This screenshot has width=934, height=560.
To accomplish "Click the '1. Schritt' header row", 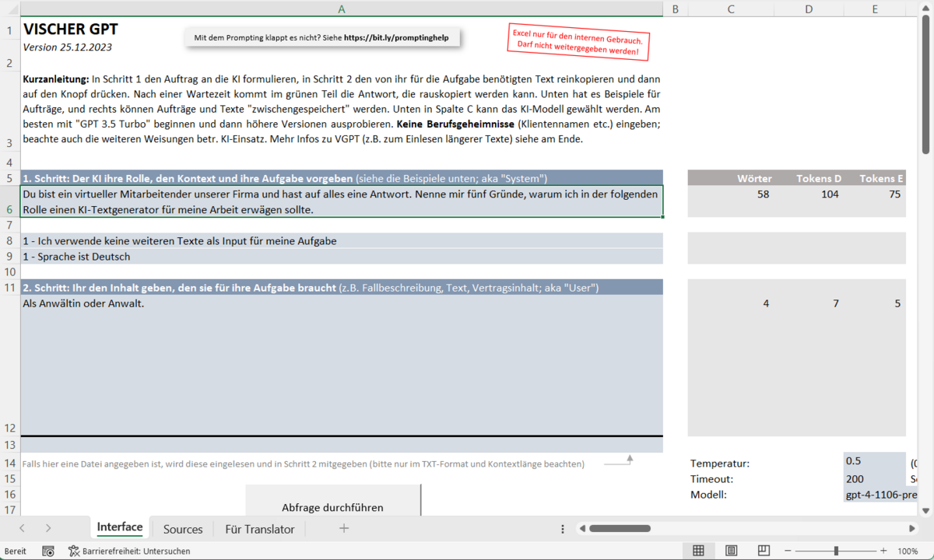I will pyautogui.click(x=342, y=178).
